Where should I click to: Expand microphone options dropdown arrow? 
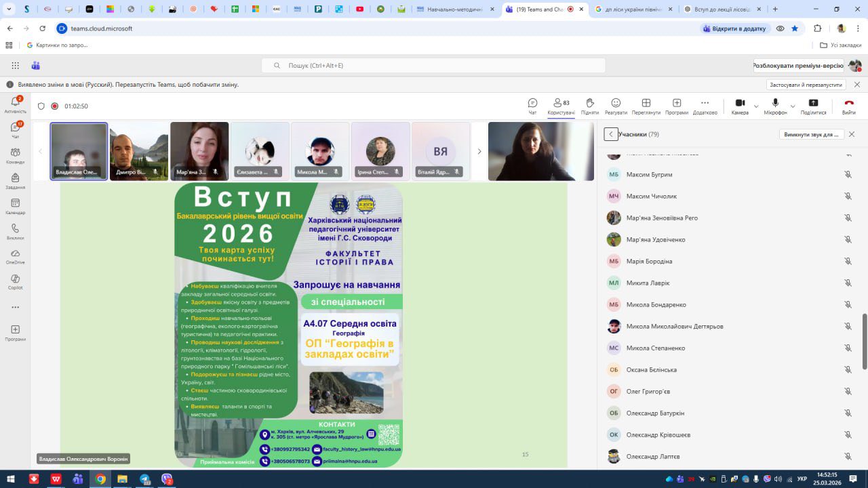click(x=792, y=106)
